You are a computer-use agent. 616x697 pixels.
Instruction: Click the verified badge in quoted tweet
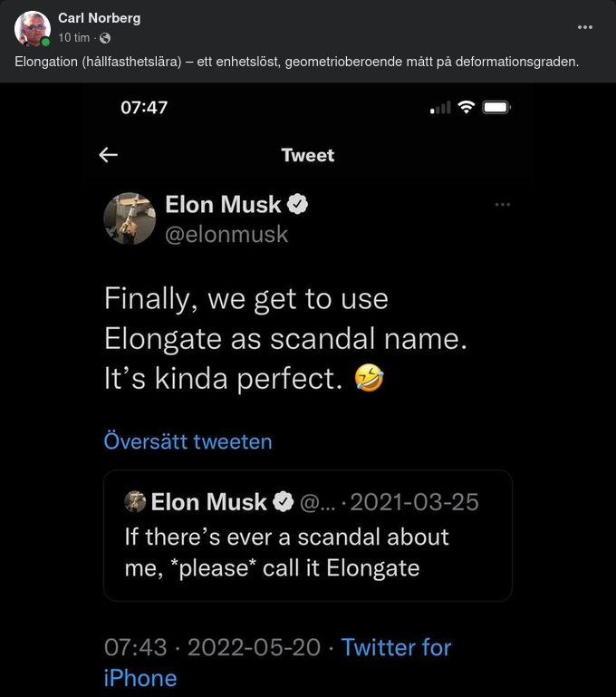coord(284,501)
